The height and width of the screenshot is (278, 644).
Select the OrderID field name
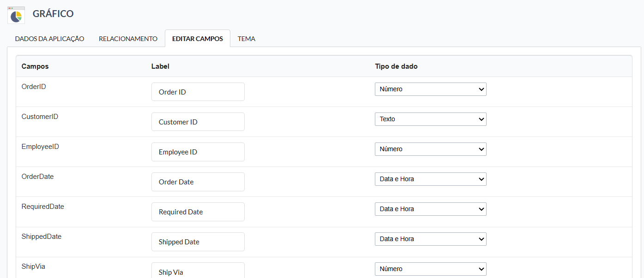(34, 86)
